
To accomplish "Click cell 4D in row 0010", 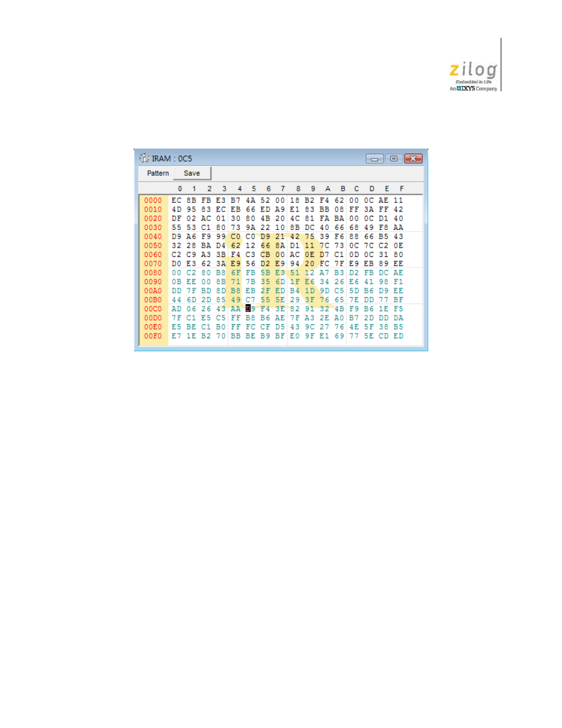I will [x=177, y=209].
